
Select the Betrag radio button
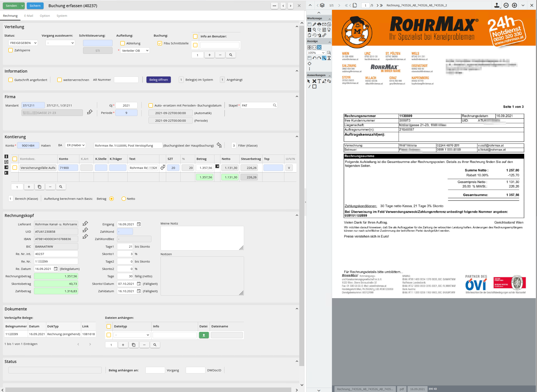click(x=111, y=199)
